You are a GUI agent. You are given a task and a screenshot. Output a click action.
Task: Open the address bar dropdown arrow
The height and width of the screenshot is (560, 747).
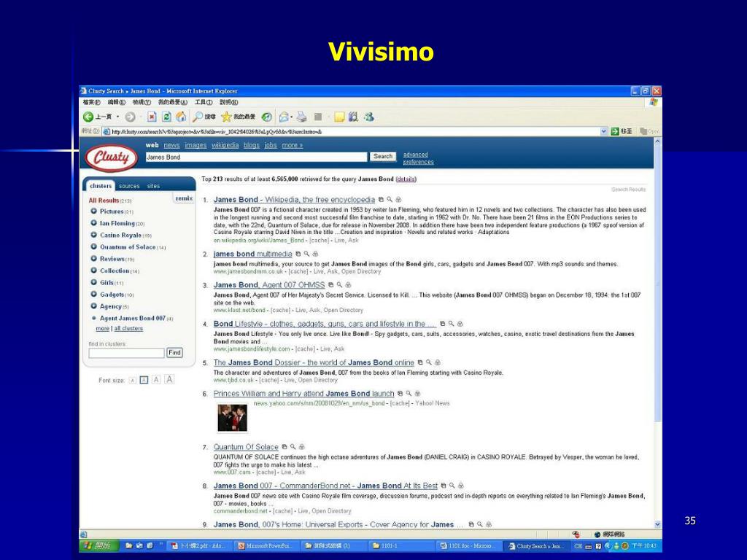coord(603,131)
